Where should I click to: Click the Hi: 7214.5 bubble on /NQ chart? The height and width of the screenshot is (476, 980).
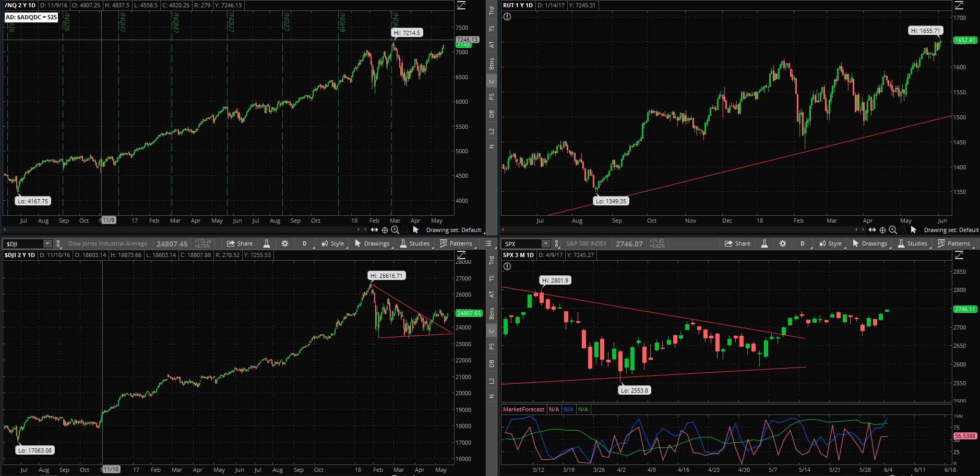tap(407, 33)
